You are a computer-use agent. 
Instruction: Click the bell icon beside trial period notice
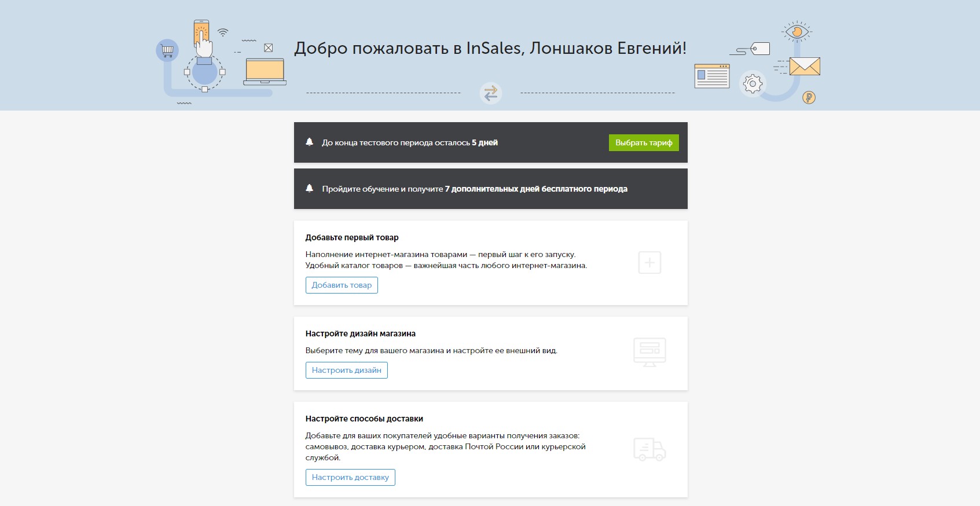click(x=310, y=142)
